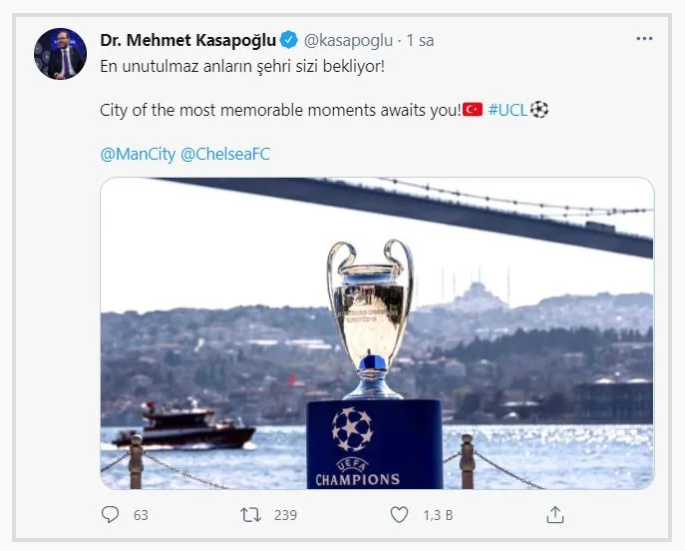This screenshot has width=685, height=551.
Task: Open the #UCL hashtag link
Action: click(507, 109)
